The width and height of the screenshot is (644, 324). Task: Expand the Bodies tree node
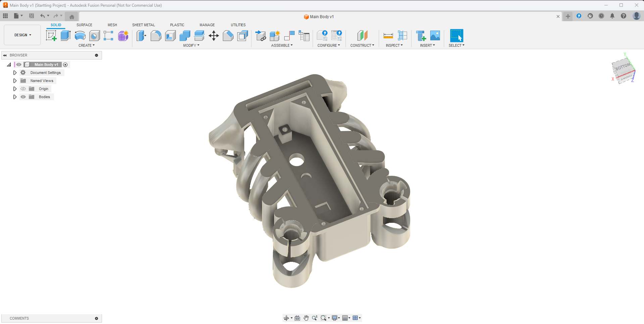(x=15, y=97)
